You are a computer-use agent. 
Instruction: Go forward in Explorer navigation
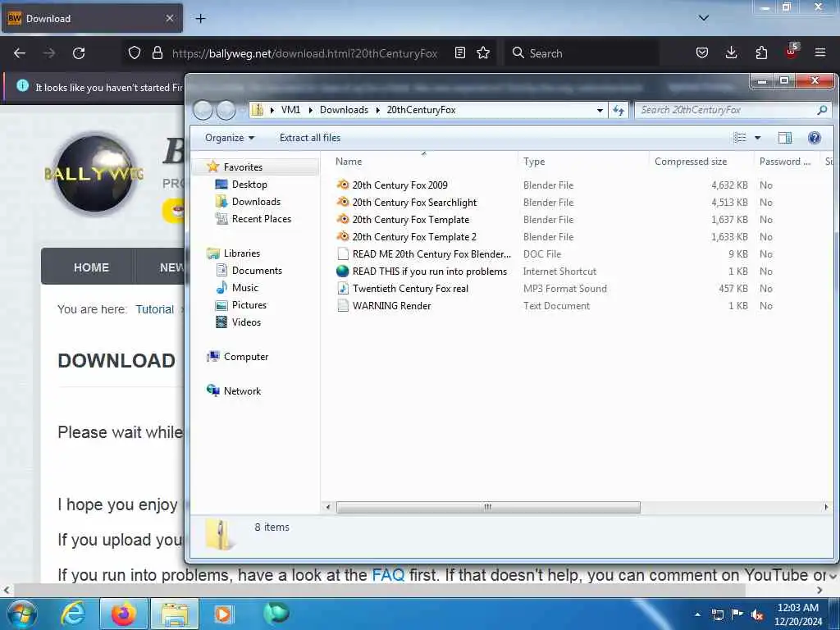(226, 110)
